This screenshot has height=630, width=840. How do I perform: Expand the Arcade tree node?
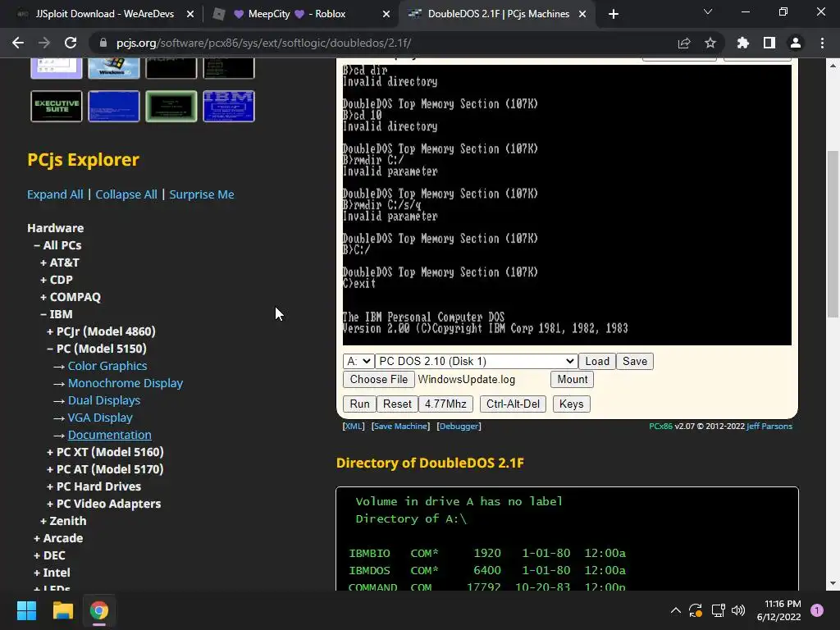(x=58, y=538)
